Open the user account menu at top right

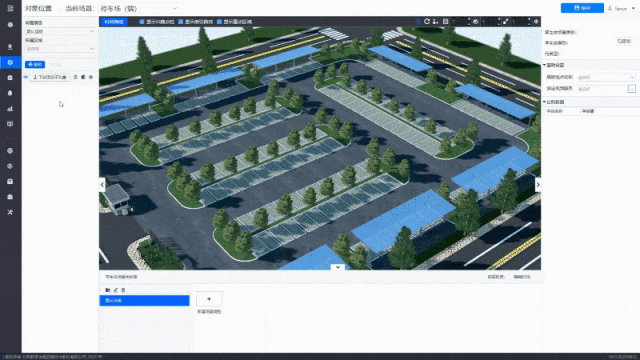[x=621, y=8]
